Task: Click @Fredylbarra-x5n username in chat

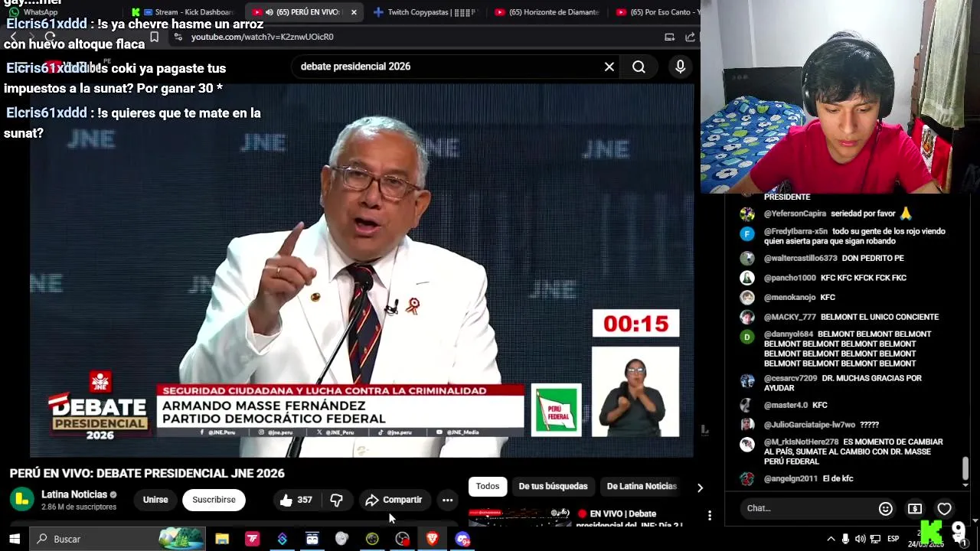Action: [x=795, y=231]
